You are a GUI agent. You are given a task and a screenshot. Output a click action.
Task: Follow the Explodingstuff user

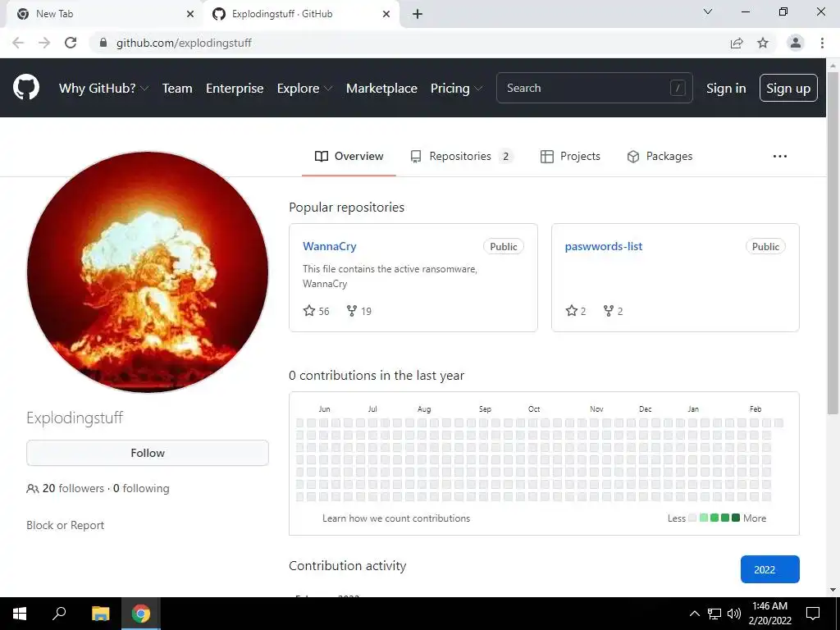(x=148, y=453)
